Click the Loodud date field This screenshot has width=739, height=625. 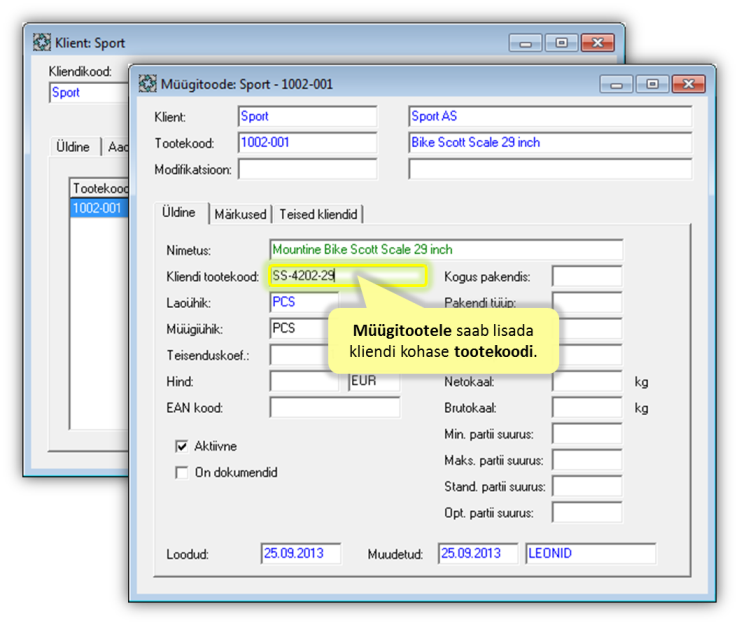tap(301, 553)
